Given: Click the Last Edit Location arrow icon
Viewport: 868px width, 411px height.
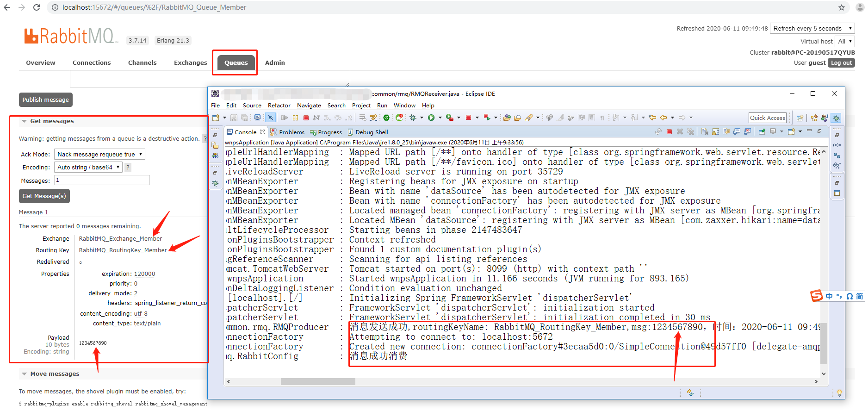Looking at the screenshot, I should 652,118.
